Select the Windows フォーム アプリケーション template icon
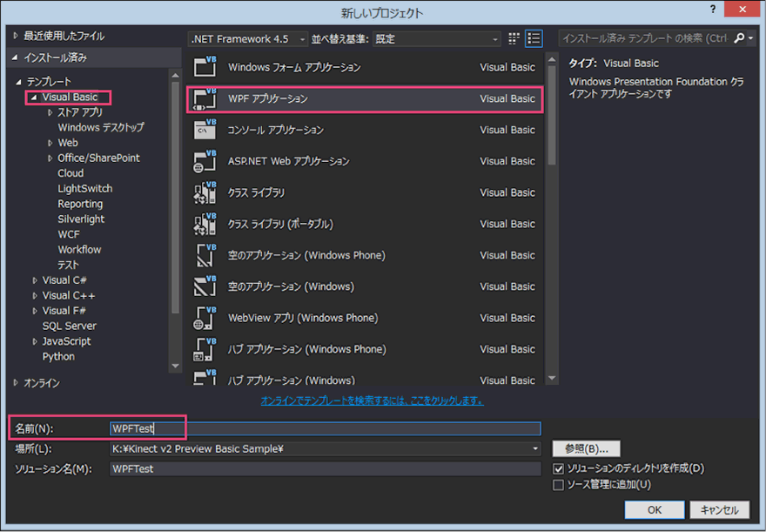766x532 pixels. click(205, 67)
